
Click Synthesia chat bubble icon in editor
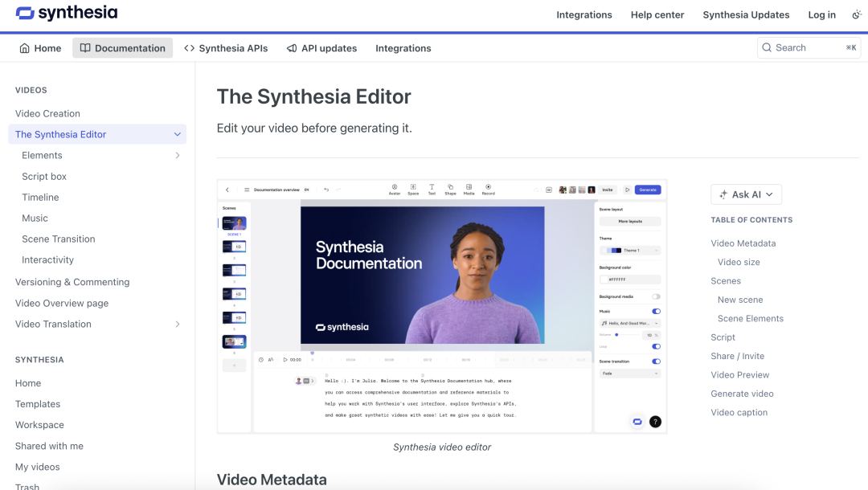click(x=637, y=422)
